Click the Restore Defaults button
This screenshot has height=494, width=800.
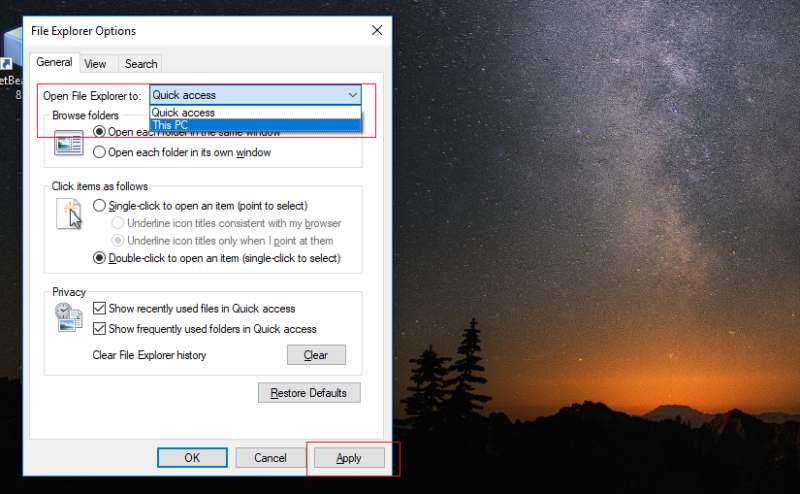pos(309,393)
